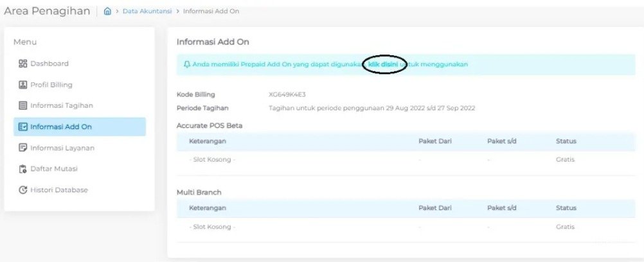Click the Histori Database clock icon
Screen dimensions: 644x262
coord(22,190)
